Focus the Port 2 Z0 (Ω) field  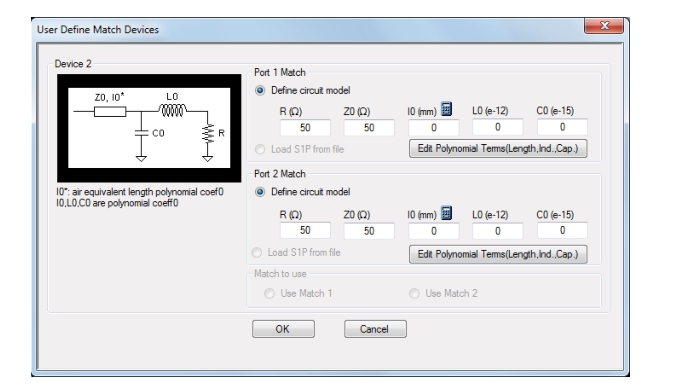[369, 231]
